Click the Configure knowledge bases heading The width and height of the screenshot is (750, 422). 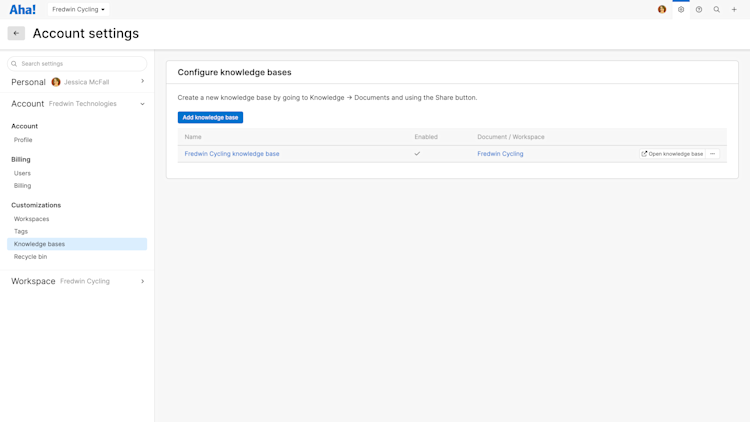point(234,72)
